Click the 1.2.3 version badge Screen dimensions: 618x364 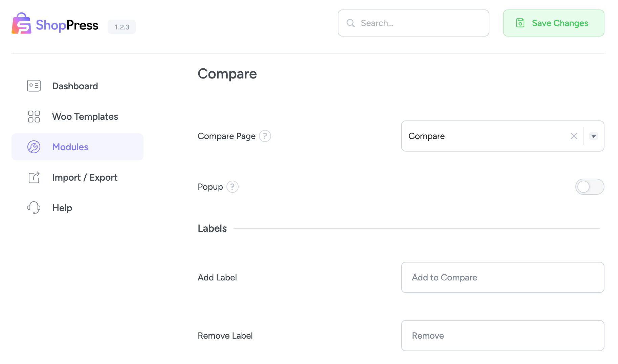coord(122,26)
